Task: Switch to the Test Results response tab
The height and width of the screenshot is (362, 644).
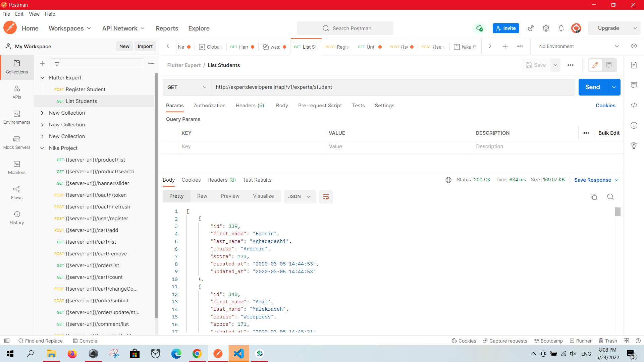Action: [x=257, y=180]
